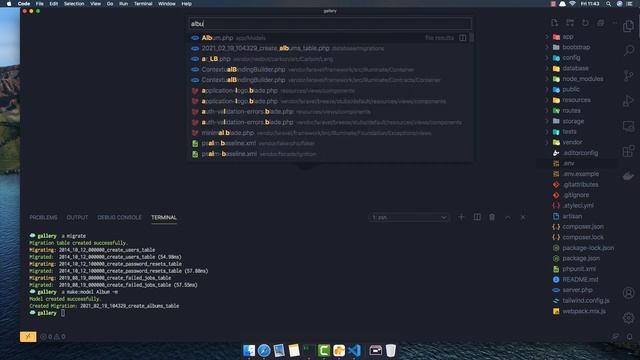This screenshot has height=360, width=640.
Task: Click the New File explorer icon
Action: [555, 23]
